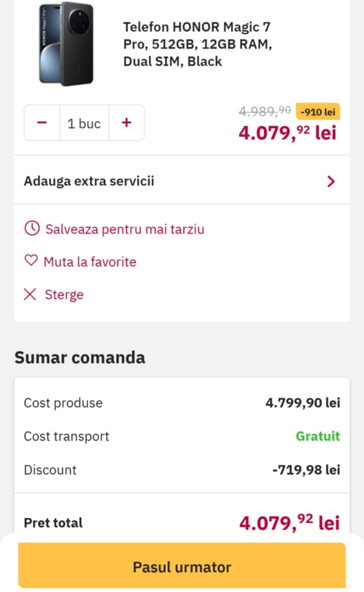Click the Sumar comanda heading

coord(80,357)
